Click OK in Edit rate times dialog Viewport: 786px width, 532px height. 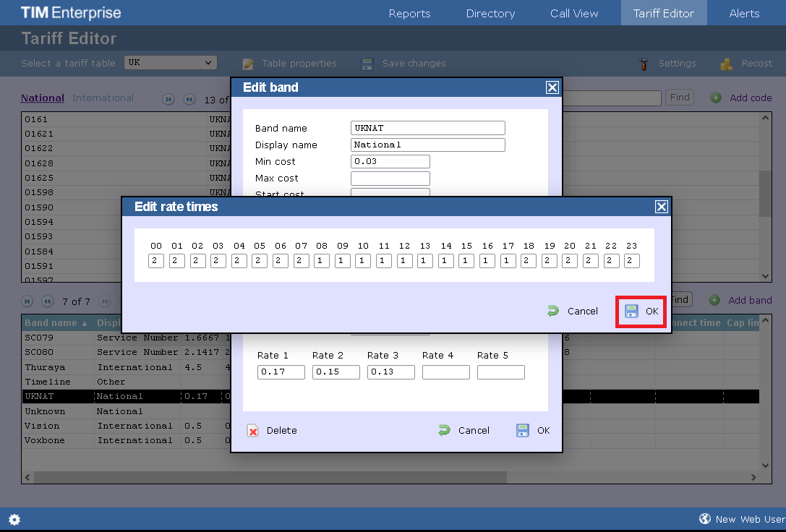point(641,311)
